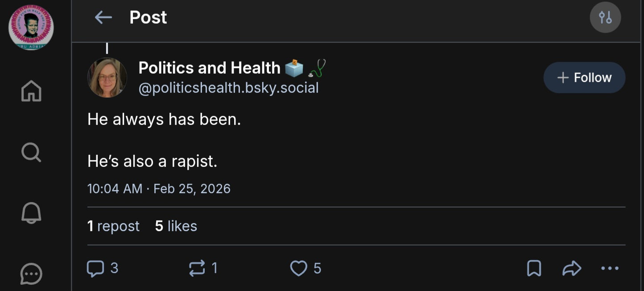
Task: Like the post with heart icon
Action: (x=298, y=268)
